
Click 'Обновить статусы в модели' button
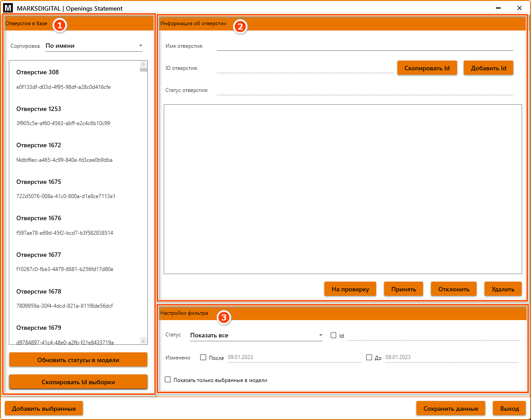point(78,360)
